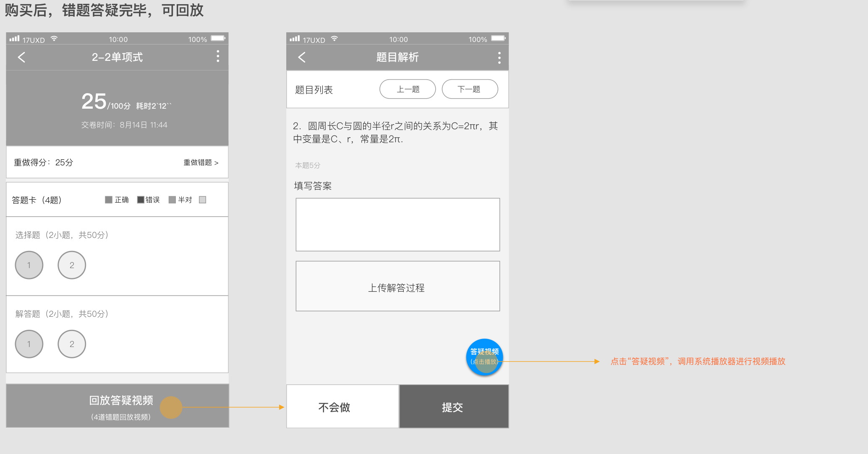Tap the battery icon in right status bar
Viewport: 868px width, 454px height.
218,38
